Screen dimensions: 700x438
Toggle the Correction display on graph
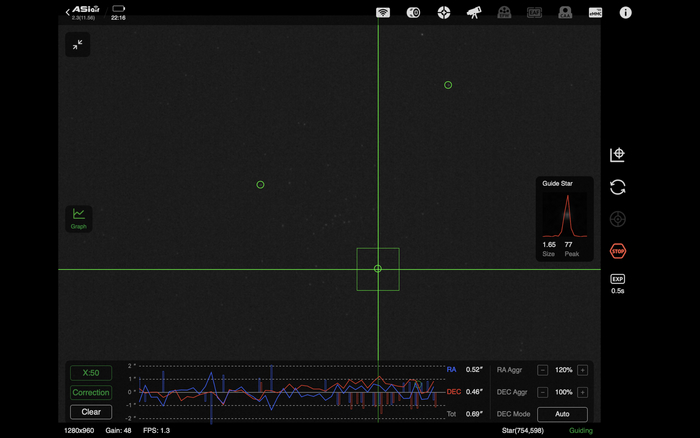click(91, 393)
